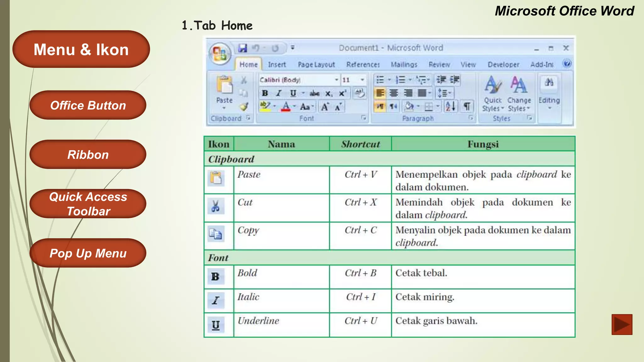Apply the red Font Color swatch

[x=286, y=107]
